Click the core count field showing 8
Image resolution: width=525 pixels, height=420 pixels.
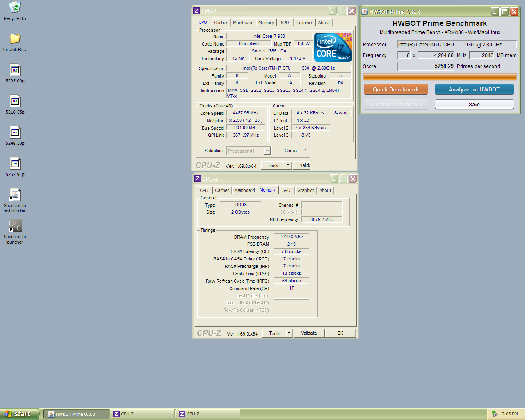pos(404,55)
